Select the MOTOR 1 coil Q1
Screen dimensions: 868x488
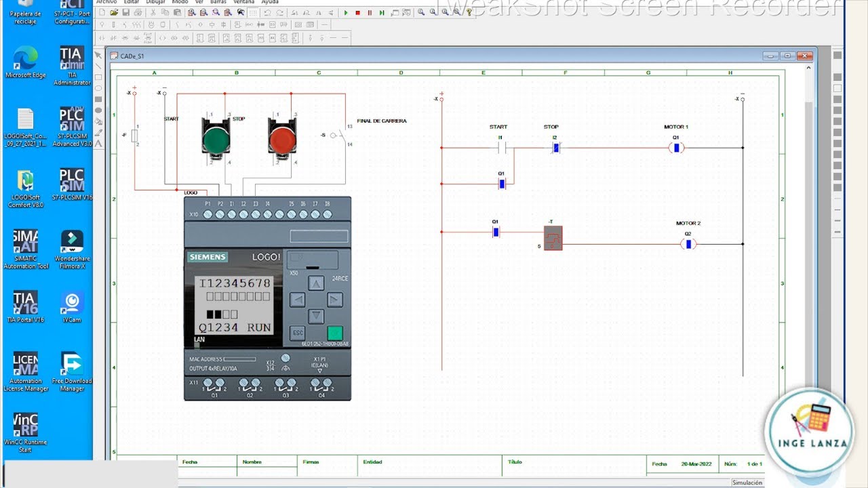(x=676, y=147)
